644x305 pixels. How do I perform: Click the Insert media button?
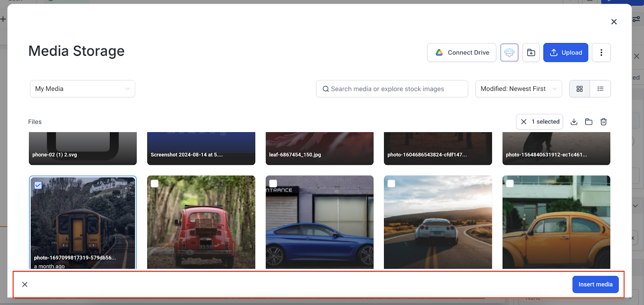596,285
